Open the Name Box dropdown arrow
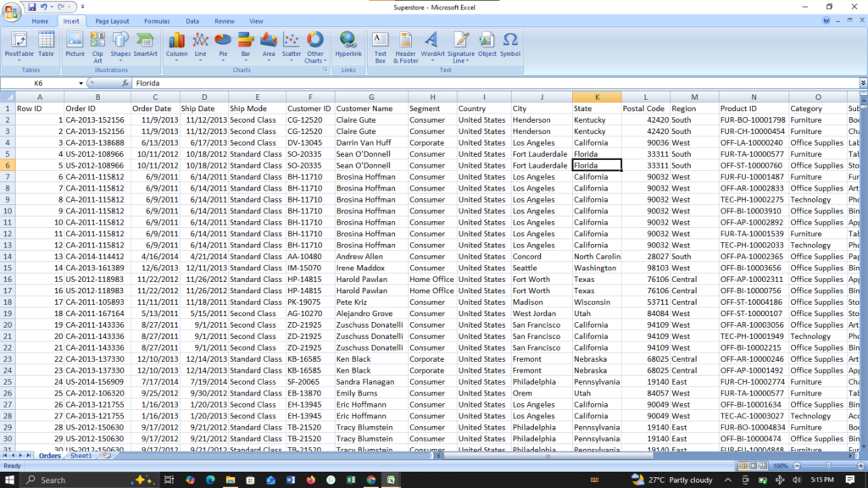 [81, 83]
